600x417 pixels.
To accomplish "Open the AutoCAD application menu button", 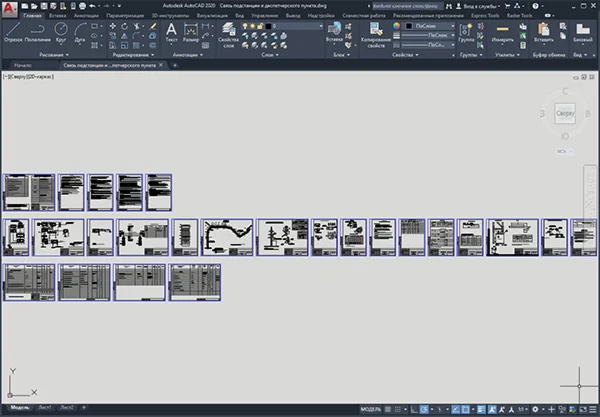I will 9,9.
